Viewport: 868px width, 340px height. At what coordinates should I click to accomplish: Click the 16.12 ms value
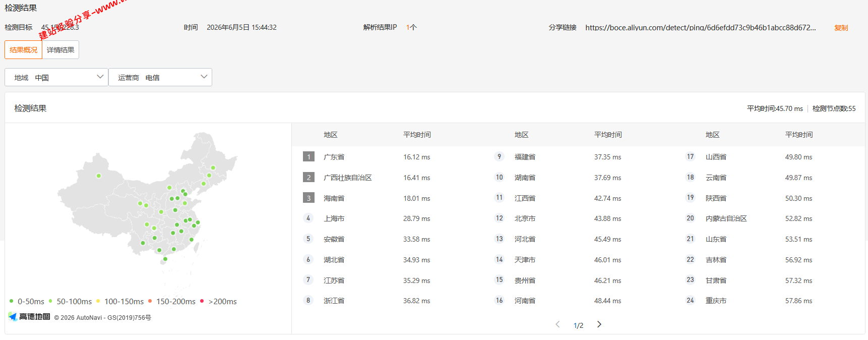416,157
